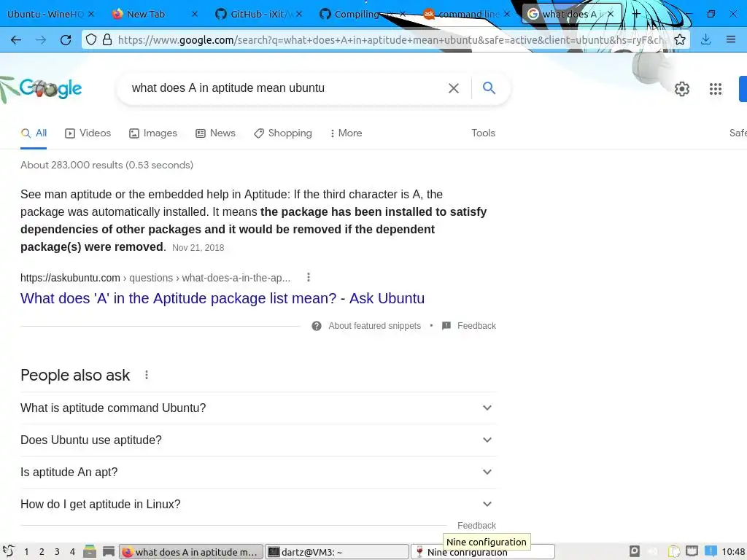Go back to the previous page
747x560 pixels.
pos(16,40)
